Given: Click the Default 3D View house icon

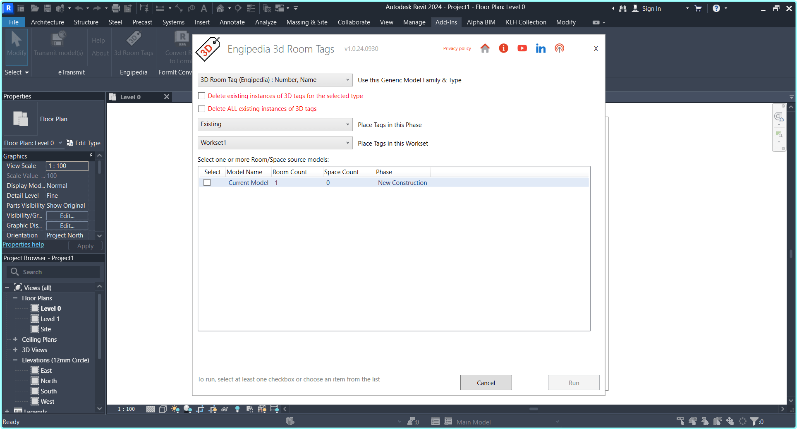Looking at the screenshot, I should click(220, 8).
